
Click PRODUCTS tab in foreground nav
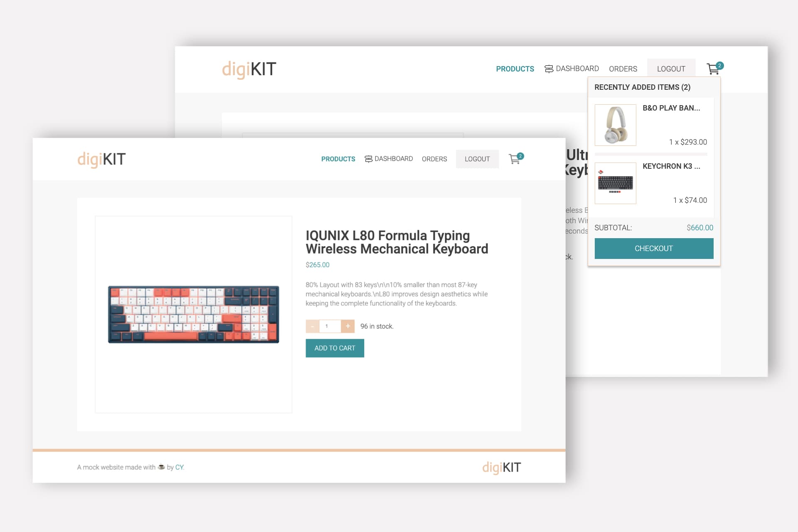click(x=337, y=158)
